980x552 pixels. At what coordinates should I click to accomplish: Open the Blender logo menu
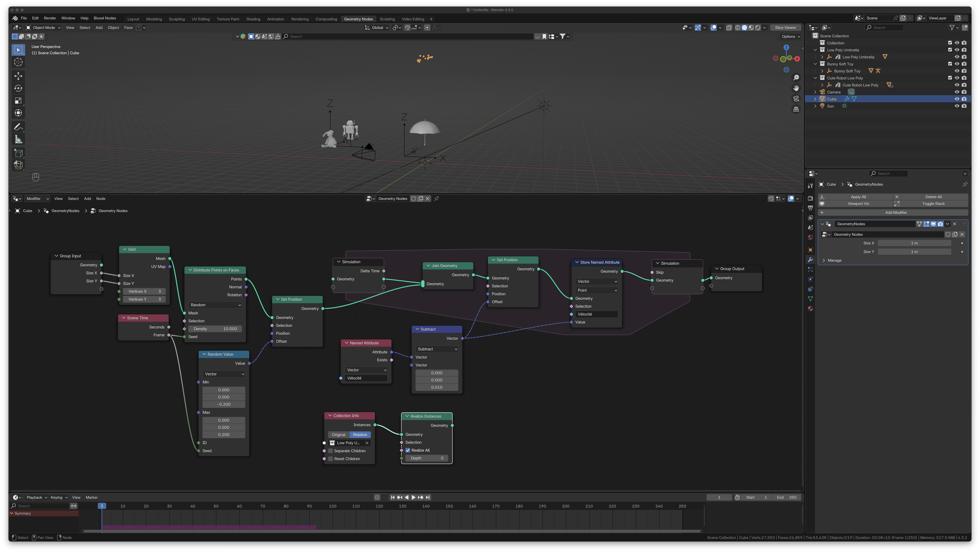15,18
